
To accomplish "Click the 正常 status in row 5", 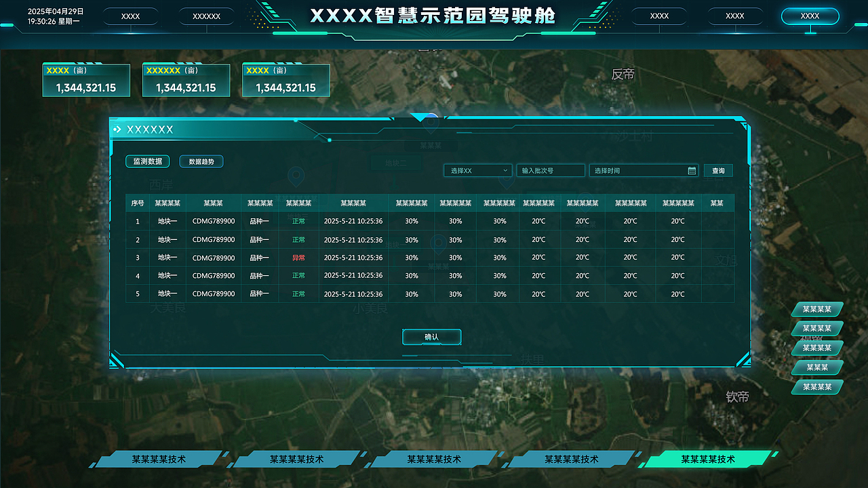I will point(298,294).
